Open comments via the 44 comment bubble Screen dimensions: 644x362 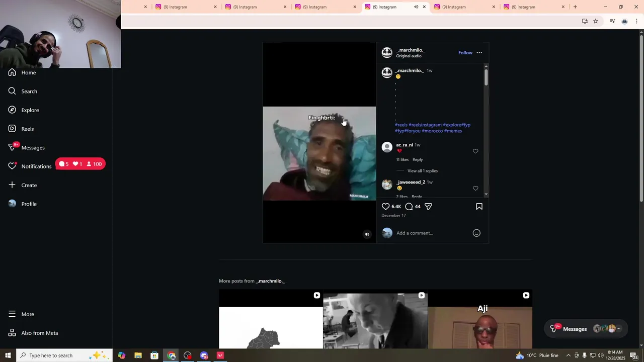pyautogui.click(x=409, y=207)
